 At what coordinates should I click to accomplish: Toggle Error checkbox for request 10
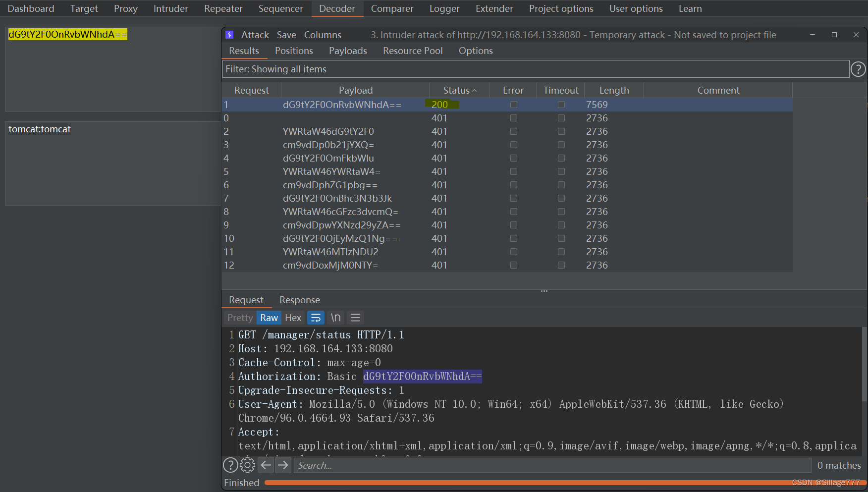click(x=514, y=238)
